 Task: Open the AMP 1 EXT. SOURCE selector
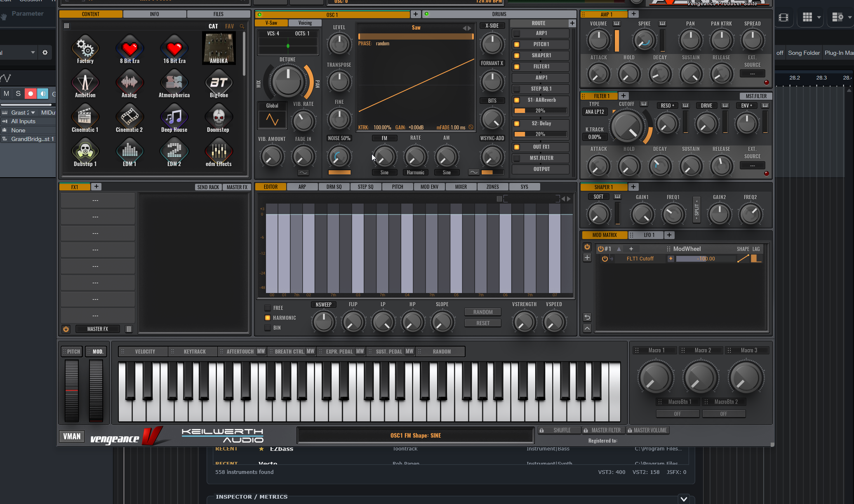[x=753, y=74]
